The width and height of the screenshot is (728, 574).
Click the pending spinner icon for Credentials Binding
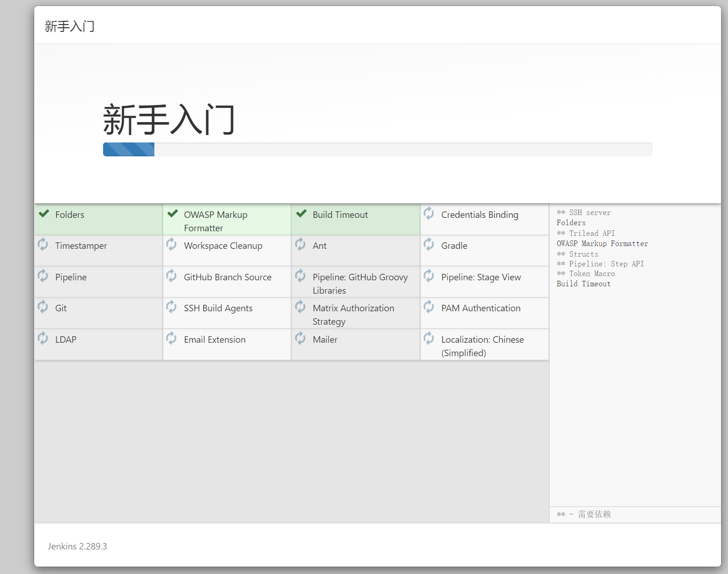(429, 213)
